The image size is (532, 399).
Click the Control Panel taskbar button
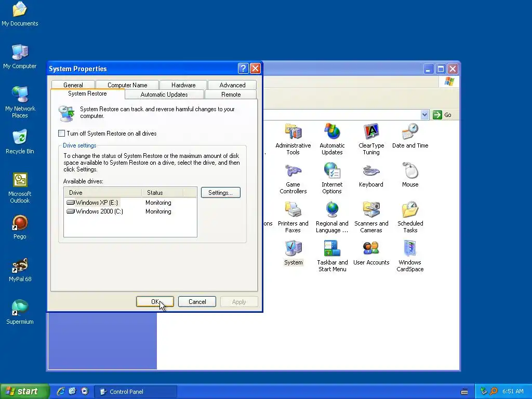pyautogui.click(x=135, y=392)
